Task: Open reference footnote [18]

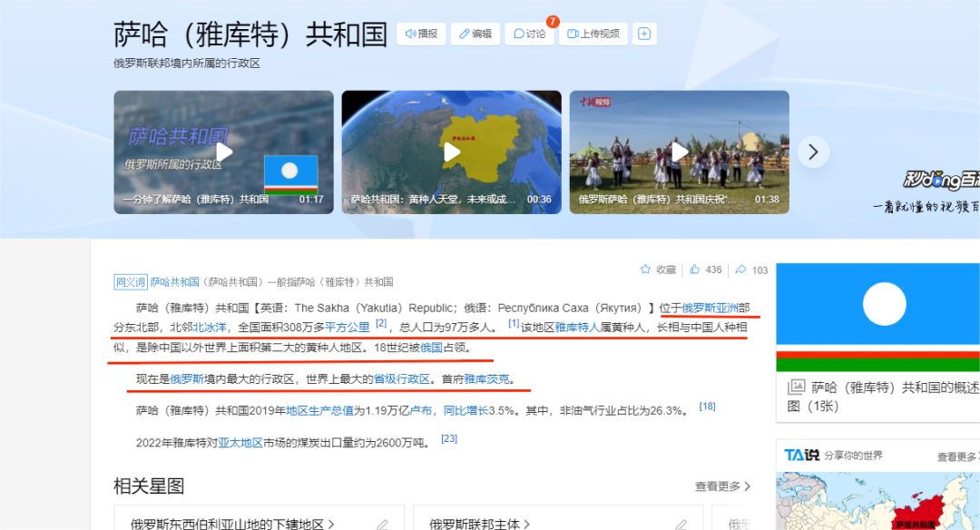Action: pos(708,407)
